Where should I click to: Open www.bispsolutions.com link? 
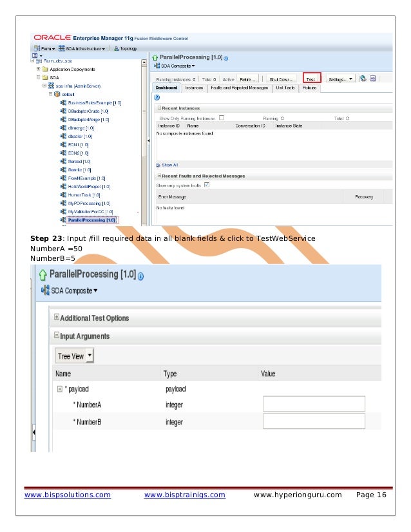68,495
